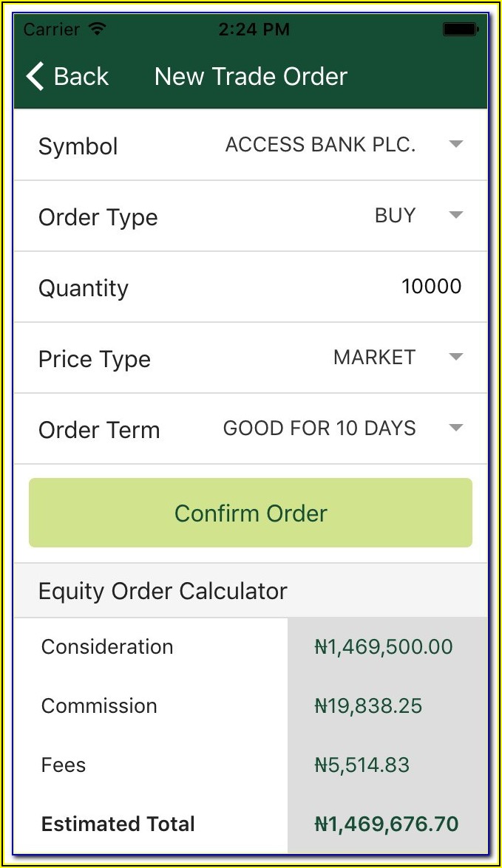
Task: Tap the Estimated Total amount
Action: tap(386, 824)
